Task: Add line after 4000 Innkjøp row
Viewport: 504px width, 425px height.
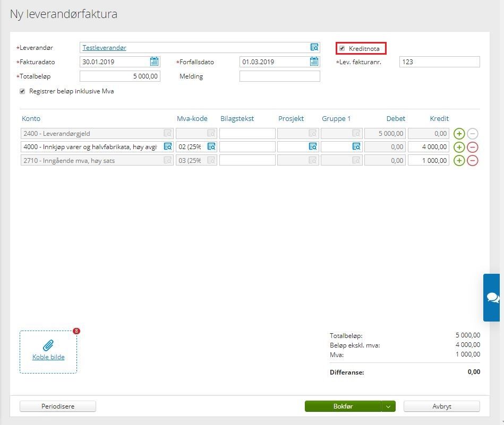Action: point(459,147)
